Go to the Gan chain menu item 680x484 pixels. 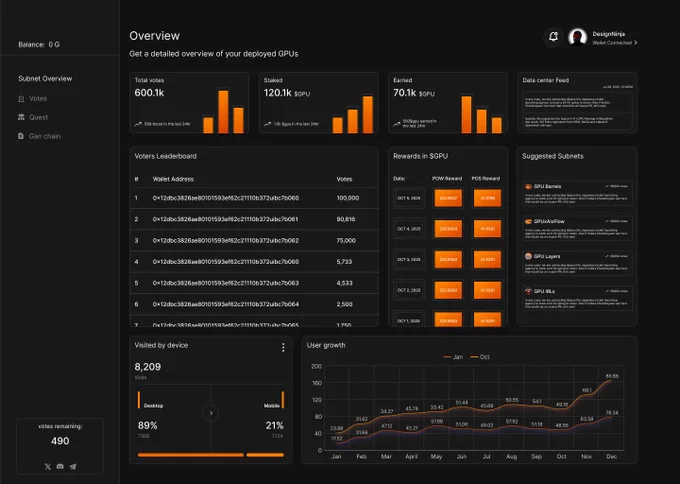[x=45, y=136]
